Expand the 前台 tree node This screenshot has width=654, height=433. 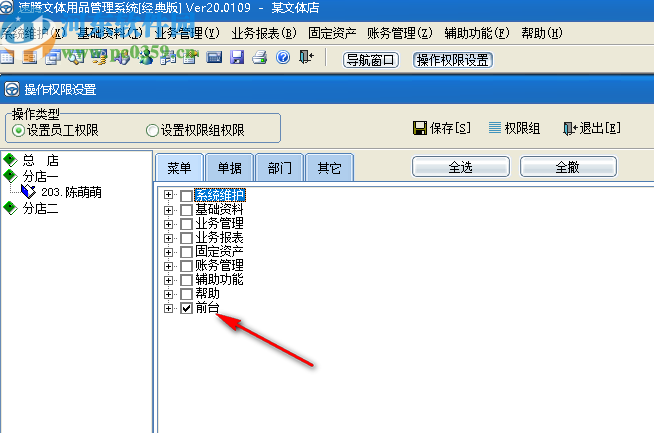pyautogui.click(x=168, y=308)
